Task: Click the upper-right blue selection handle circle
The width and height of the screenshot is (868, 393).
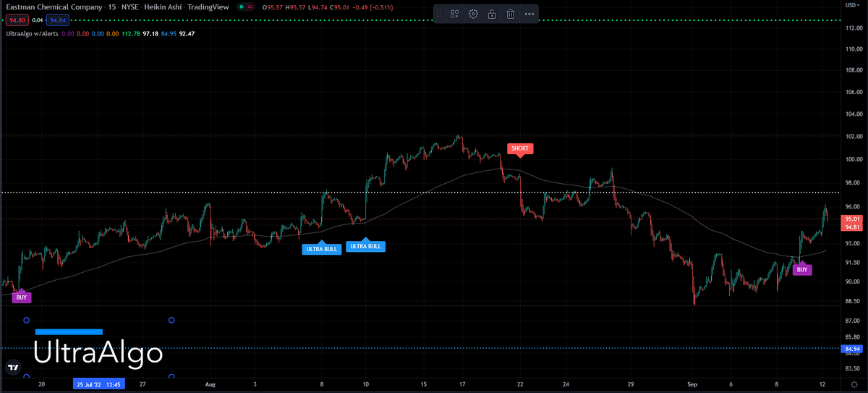Action: pyautogui.click(x=171, y=320)
